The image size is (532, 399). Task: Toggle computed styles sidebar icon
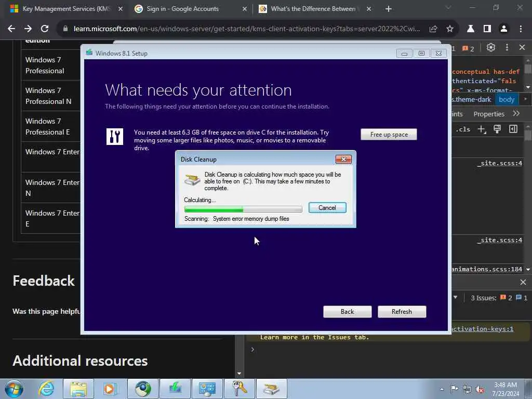click(513, 129)
